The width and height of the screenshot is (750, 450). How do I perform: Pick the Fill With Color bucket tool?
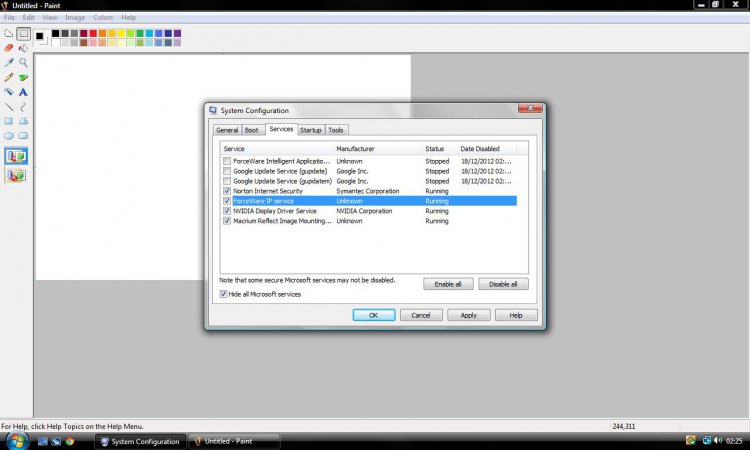[23, 48]
